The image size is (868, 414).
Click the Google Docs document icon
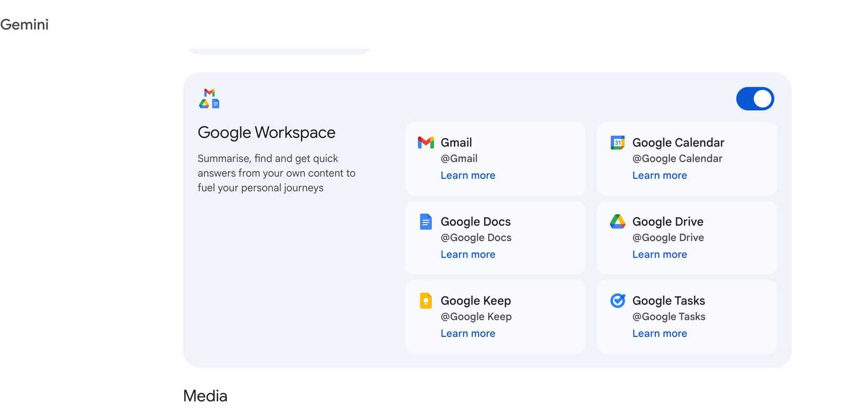pos(426,221)
